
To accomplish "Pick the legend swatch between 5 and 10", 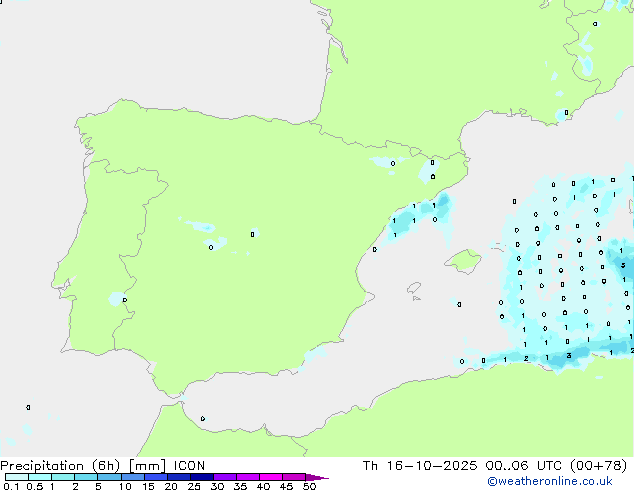I will pyautogui.click(x=109, y=477).
